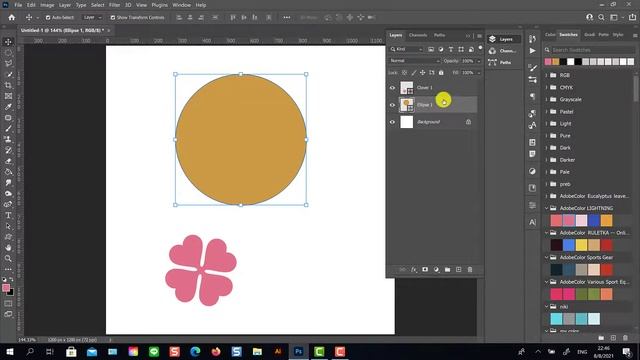Select the Zoom magnifier tool
This screenshot has height=360, width=640.
(8, 258)
